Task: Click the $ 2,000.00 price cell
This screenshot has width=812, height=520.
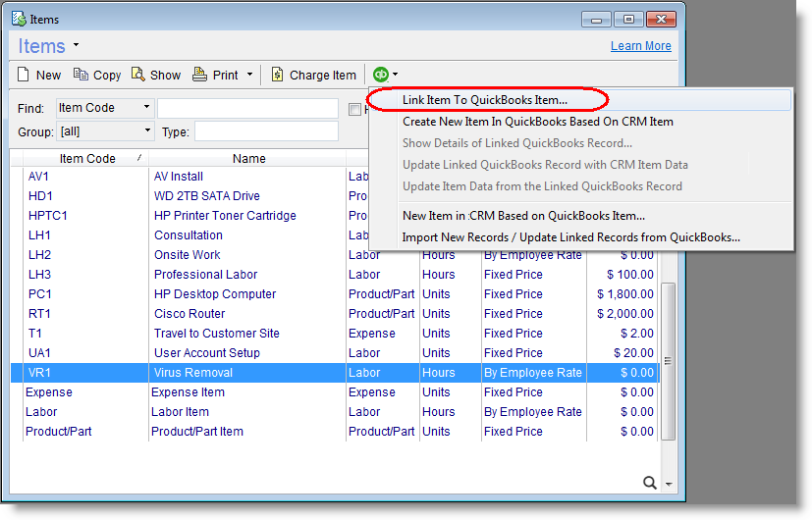Action: 625,314
